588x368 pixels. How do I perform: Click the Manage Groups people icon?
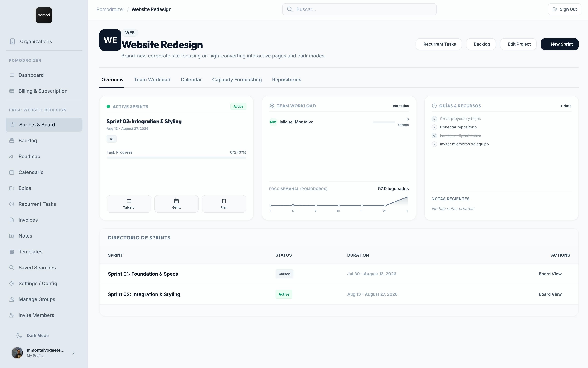tap(12, 299)
